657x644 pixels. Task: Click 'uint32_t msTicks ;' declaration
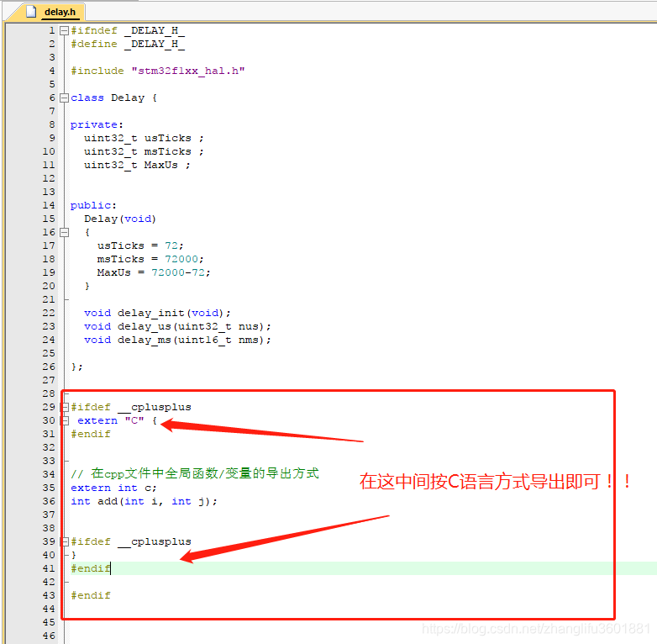[x=144, y=152]
